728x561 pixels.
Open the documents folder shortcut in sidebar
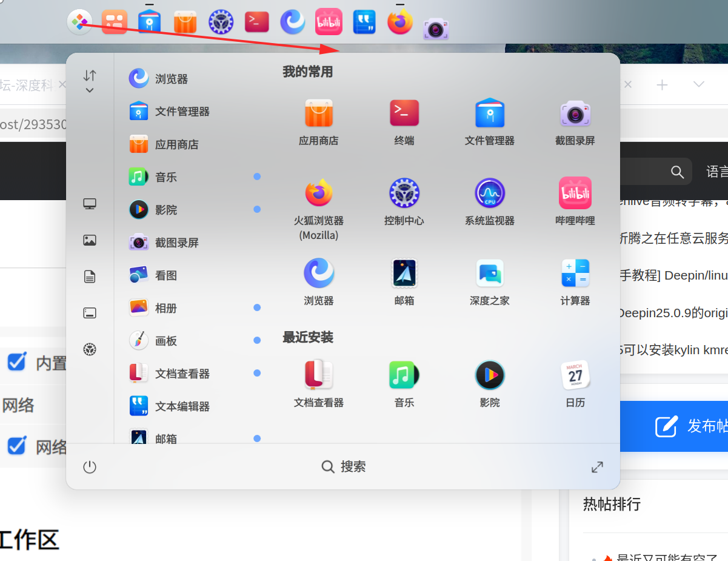click(x=90, y=277)
